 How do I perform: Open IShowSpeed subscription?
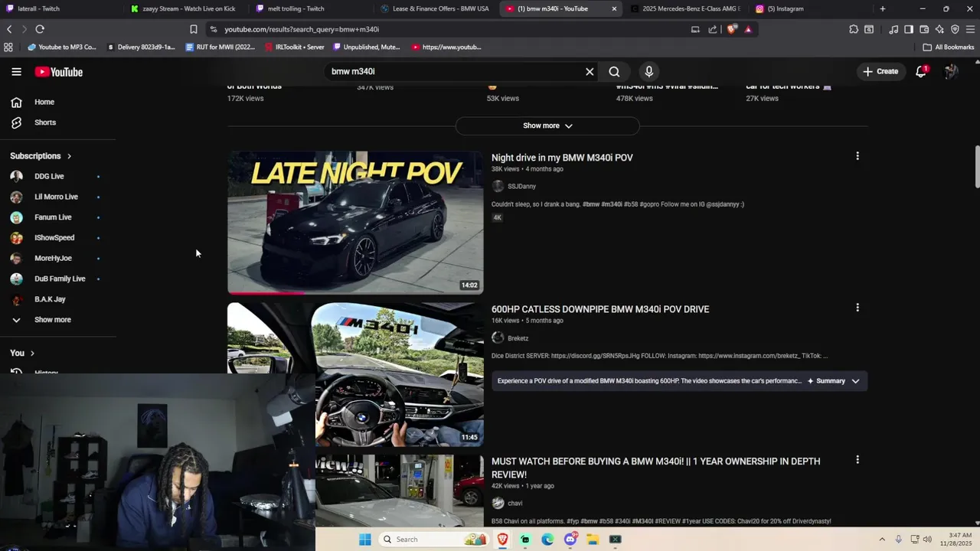click(x=55, y=238)
